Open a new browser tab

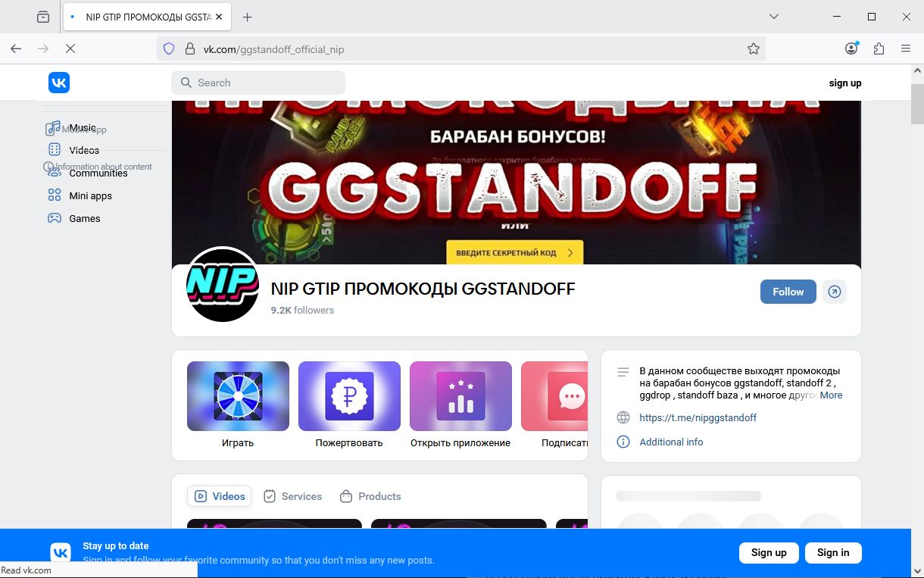[x=247, y=17]
